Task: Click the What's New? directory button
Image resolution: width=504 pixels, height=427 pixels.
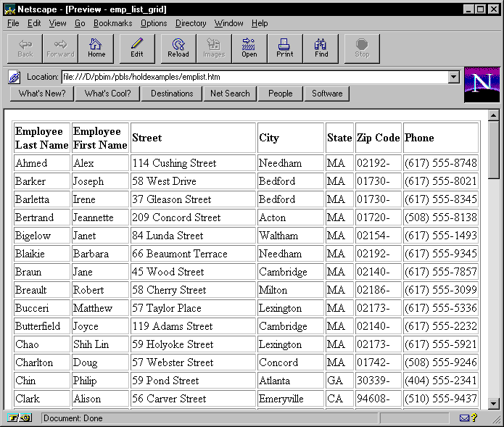Action: click(x=42, y=94)
